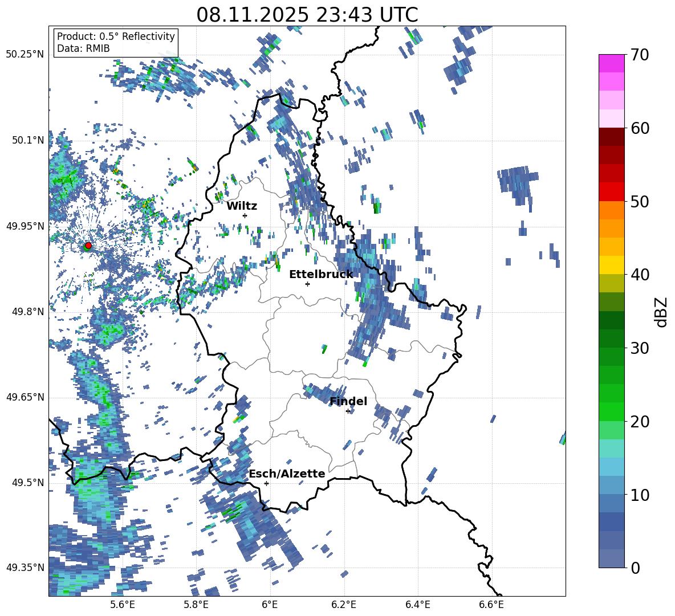Click the colorbar tick label 40
This screenshot has width=675, height=616.
tap(640, 275)
